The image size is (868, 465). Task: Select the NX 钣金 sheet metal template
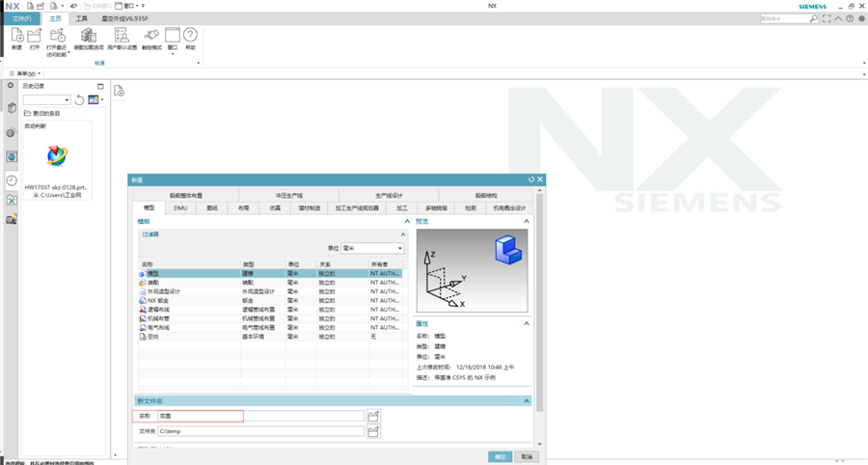coord(270,301)
